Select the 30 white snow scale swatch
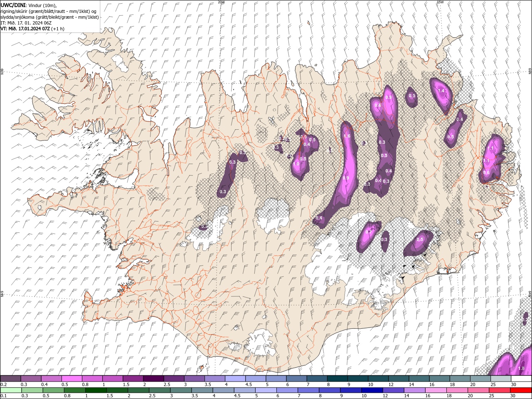This screenshot has width=532, height=399. coord(521,379)
